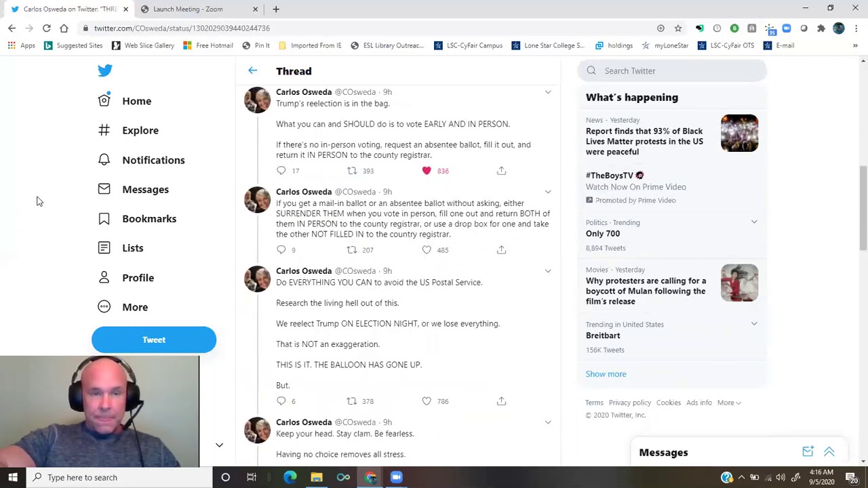Open a new browser tab
This screenshot has height=488, width=868.
pyautogui.click(x=276, y=9)
